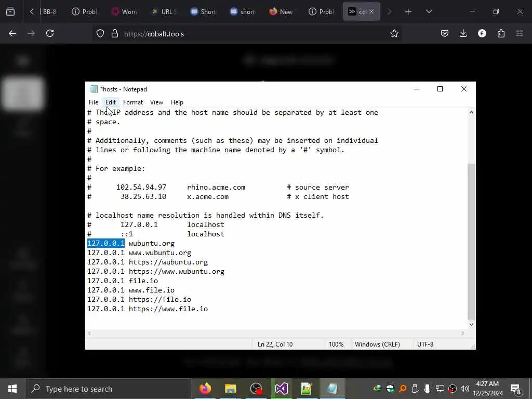532x399 pixels.
Task: Click the line '127.0.0.1 www.wubuntu.org'
Action: [139, 253]
